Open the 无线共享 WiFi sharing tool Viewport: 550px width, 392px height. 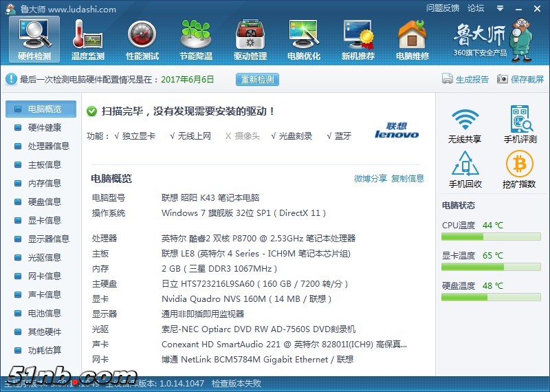465,124
